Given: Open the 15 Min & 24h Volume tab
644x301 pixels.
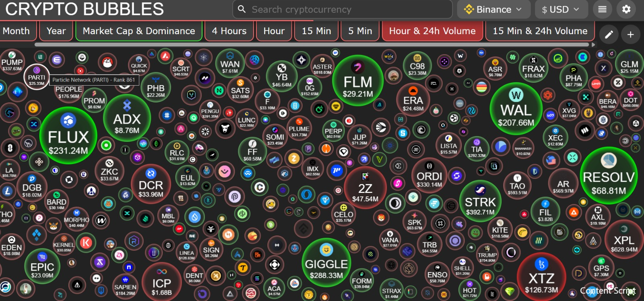Looking at the screenshot, I should 540,31.
